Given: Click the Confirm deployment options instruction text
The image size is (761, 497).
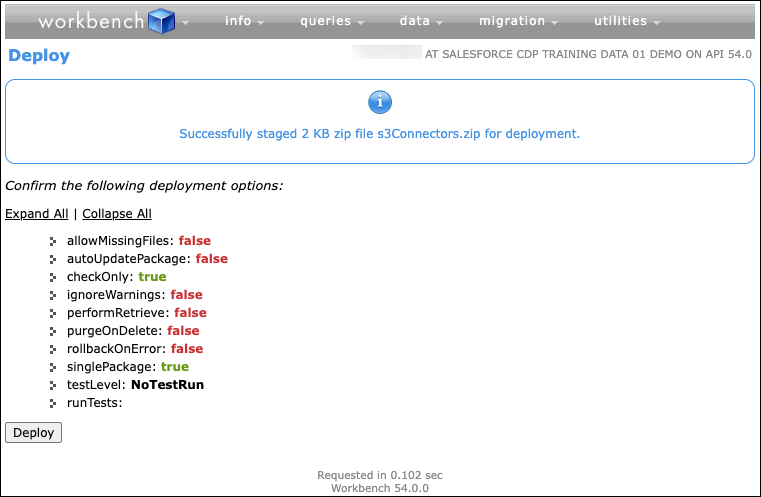Looking at the screenshot, I should 144,185.
